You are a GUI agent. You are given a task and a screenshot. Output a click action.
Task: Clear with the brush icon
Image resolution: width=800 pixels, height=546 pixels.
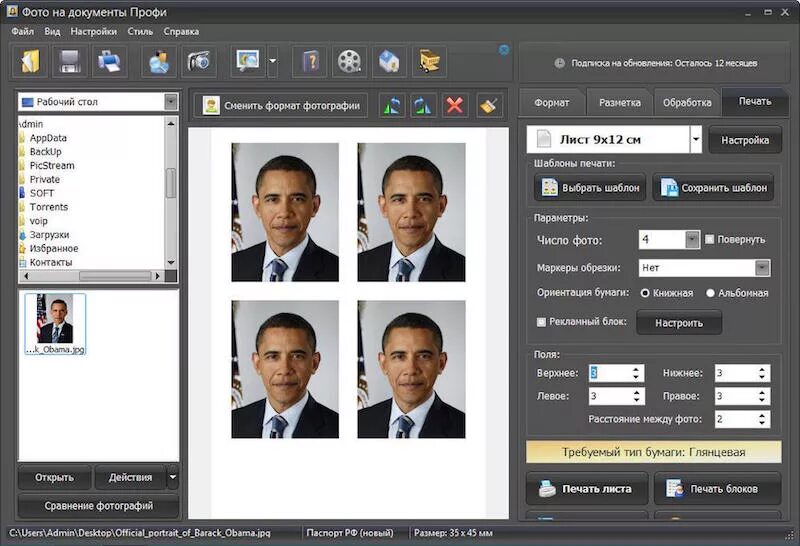(489, 106)
